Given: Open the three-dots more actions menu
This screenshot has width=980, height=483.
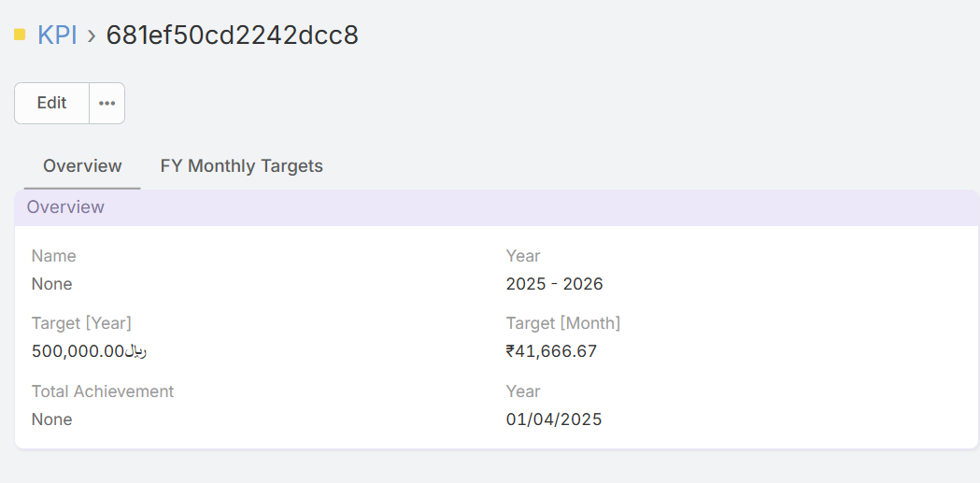Looking at the screenshot, I should click(107, 103).
